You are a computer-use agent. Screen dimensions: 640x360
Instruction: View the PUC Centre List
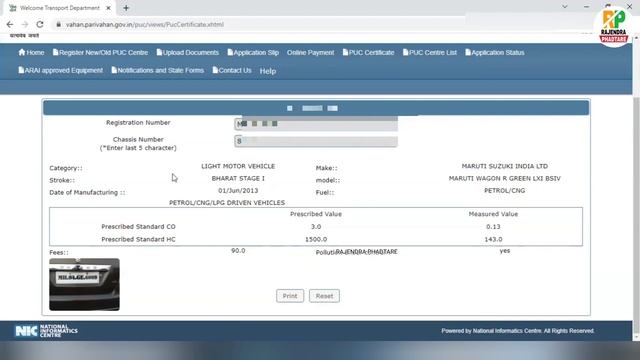pyautogui.click(x=430, y=52)
